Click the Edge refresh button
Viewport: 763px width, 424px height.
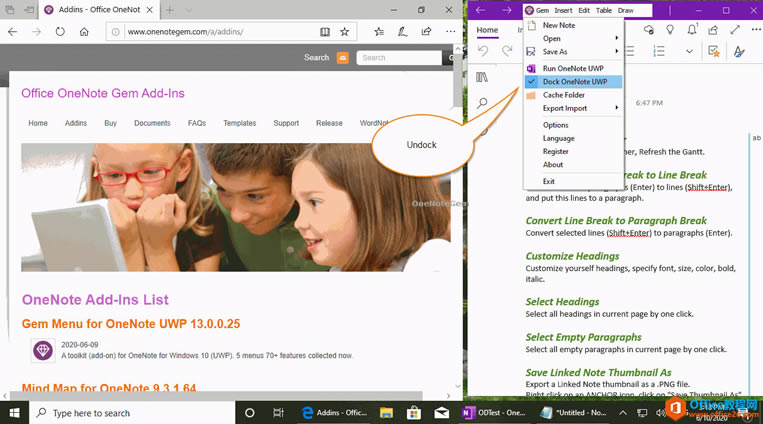[x=60, y=31]
